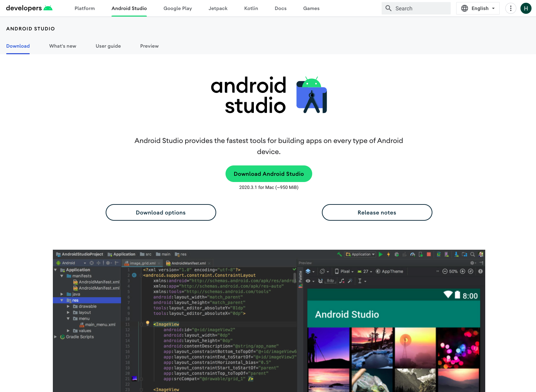Image resolution: width=536 pixels, height=392 pixels.
Task: Open the Application run configuration dropdown
Action: click(x=360, y=254)
